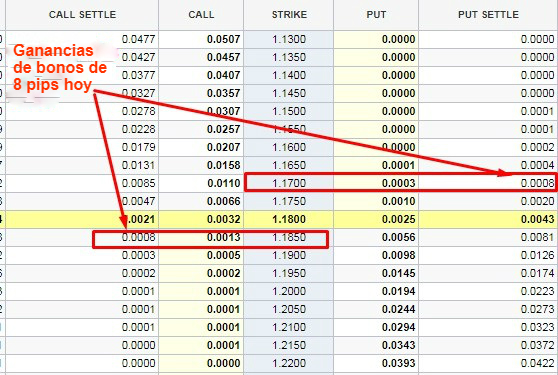Select strike price 1.2100
Viewport: 558px width, 375px height.
[x=289, y=327]
